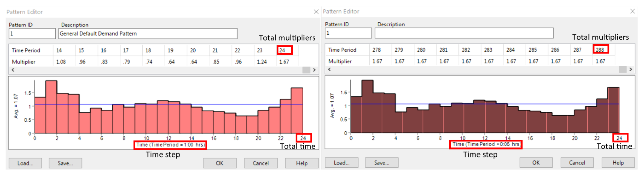Click Save button in left Pattern Editor
Screen dimensions: 644x176
click(x=65, y=163)
